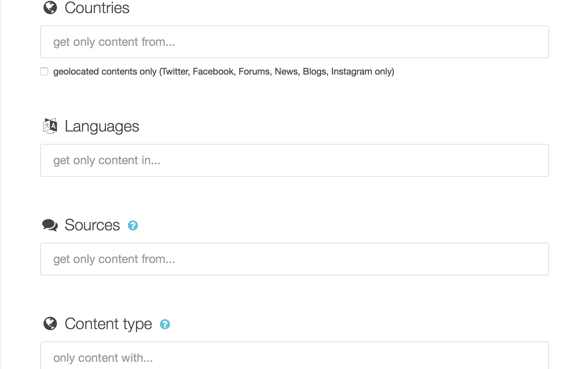Click 'only content with...' placeholder text

(x=103, y=358)
